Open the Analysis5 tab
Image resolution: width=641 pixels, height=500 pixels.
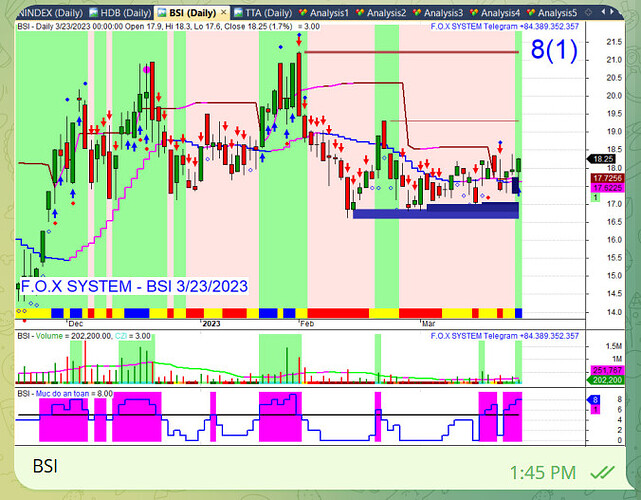(552, 13)
